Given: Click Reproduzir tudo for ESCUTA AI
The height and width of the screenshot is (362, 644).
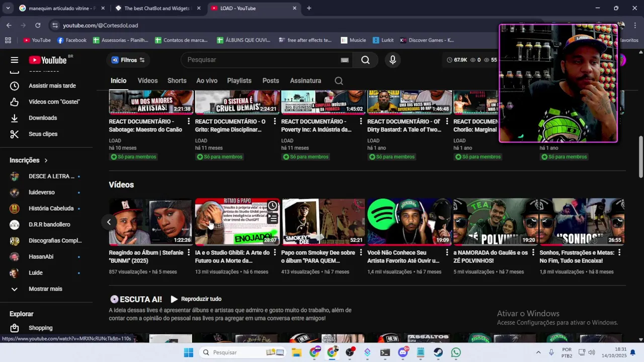Looking at the screenshot, I should click(x=196, y=299).
